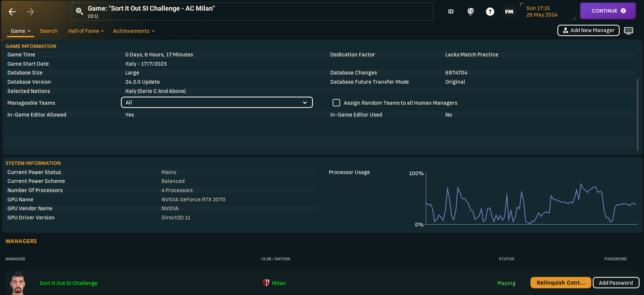The width and height of the screenshot is (644, 295).
Task: Go back with the left arrow
Action: [12, 12]
